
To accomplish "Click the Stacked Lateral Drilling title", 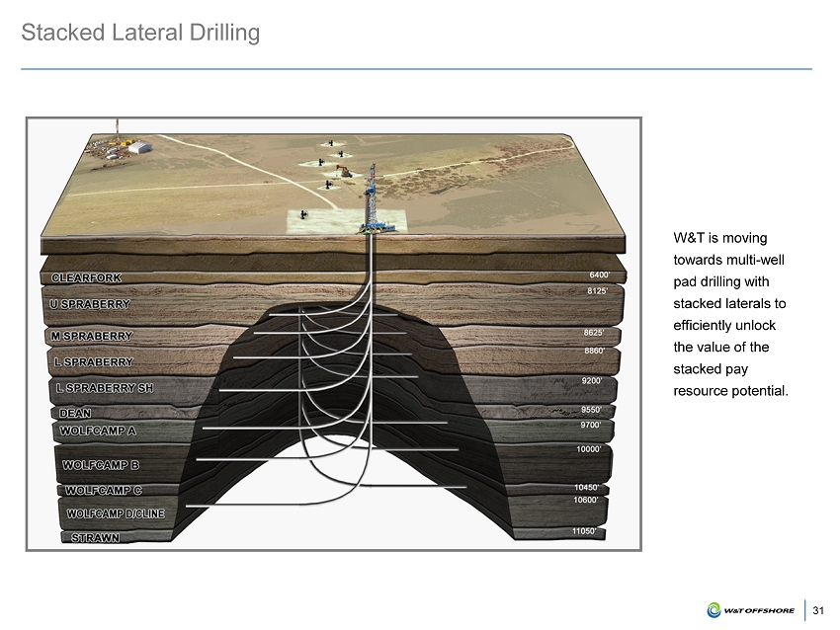I will 140,33.
